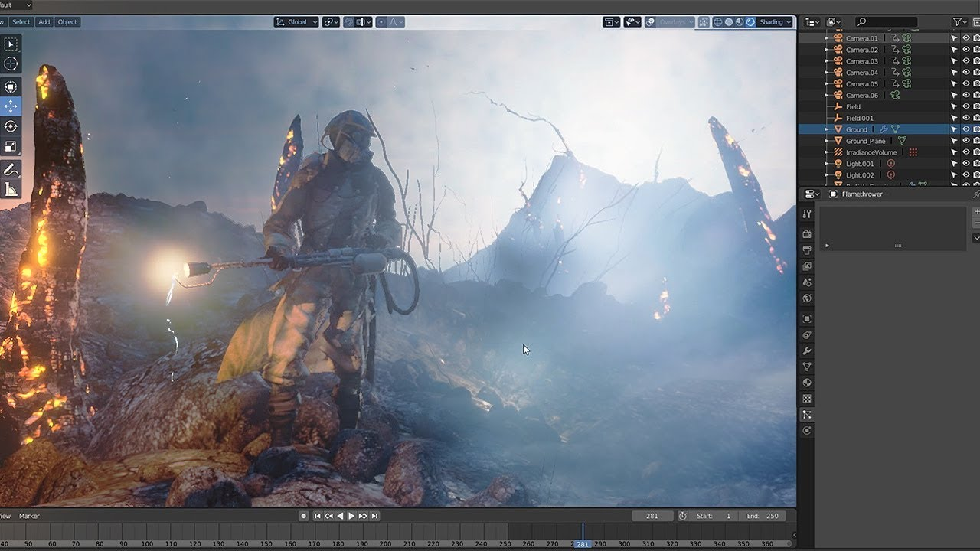Open the Object menu in viewport header
The height and width of the screenshot is (551, 980).
[x=67, y=22]
